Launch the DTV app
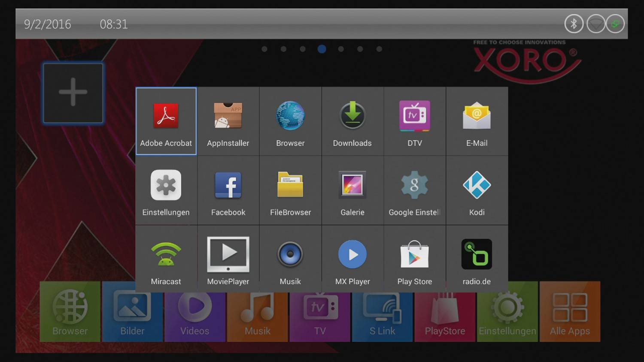Screen dimensions: 644x362 (415, 121)
